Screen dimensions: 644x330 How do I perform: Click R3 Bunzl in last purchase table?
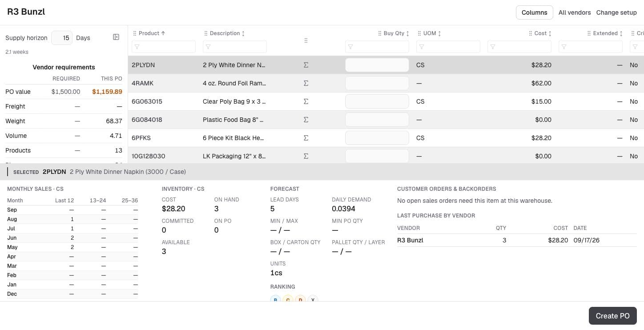click(410, 240)
